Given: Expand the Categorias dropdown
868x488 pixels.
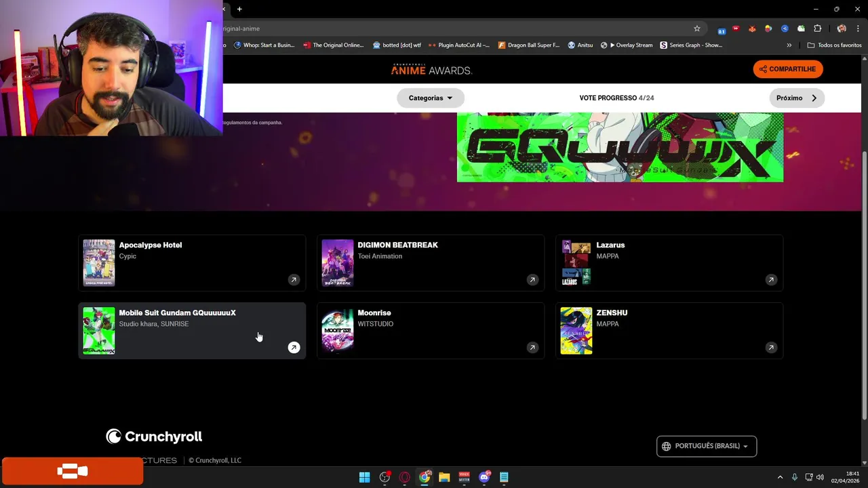Looking at the screenshot, I should click(431, 98).
